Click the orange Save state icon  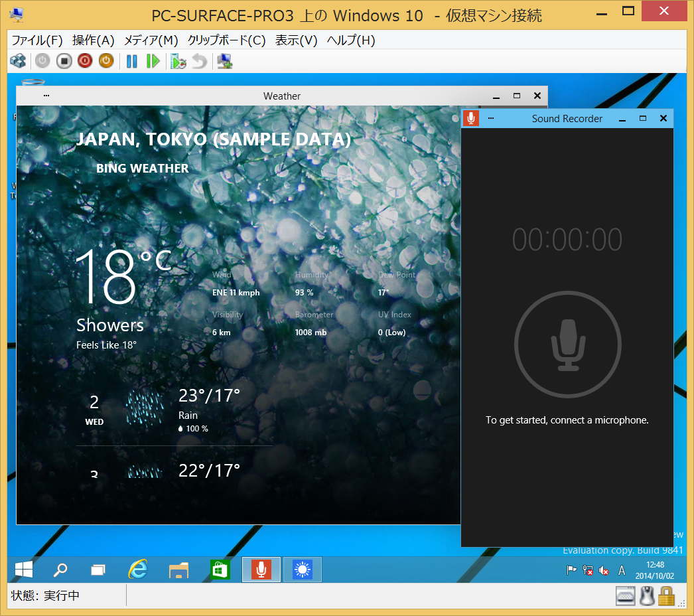106,61
